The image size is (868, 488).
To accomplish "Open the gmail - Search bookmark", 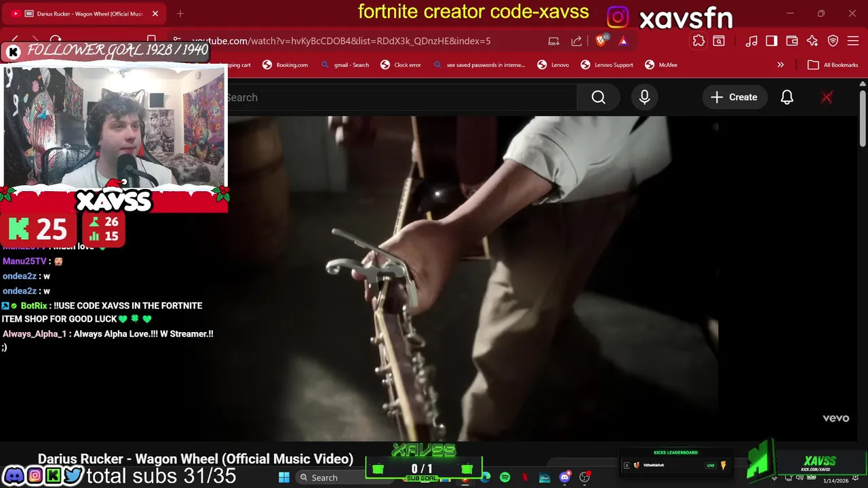I will (345, 65).
